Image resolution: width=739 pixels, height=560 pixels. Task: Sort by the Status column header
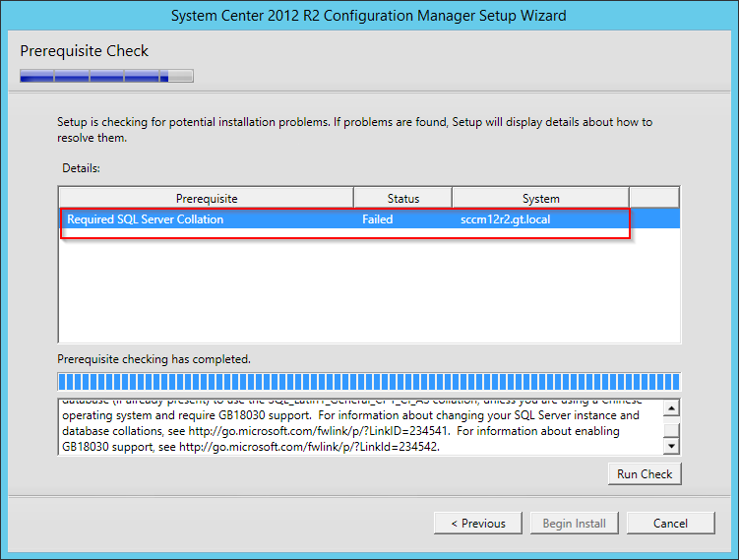403,198
